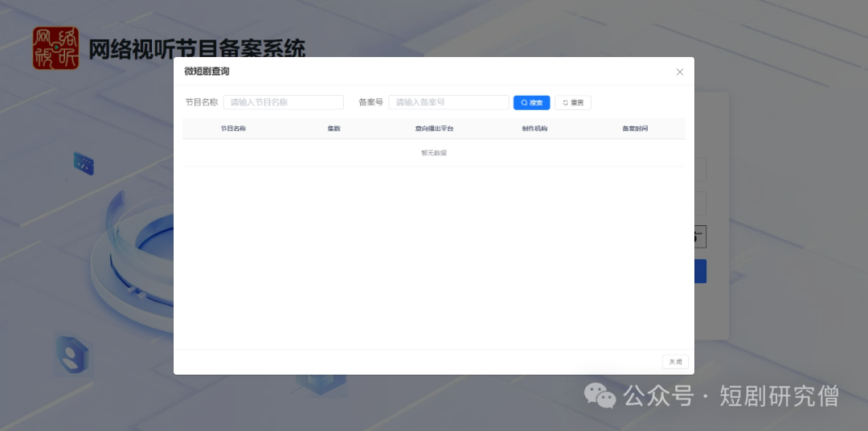Click the red 网络视听 seal logo
This screenshot has width=868, height=431.
coord(55,48)
